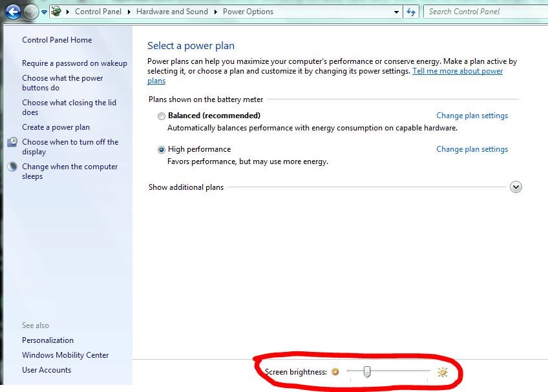Select the Balanced (recommended) power plan
Image resolution: width=548 pixels, height=392 pixels.
tap(161, 116)
